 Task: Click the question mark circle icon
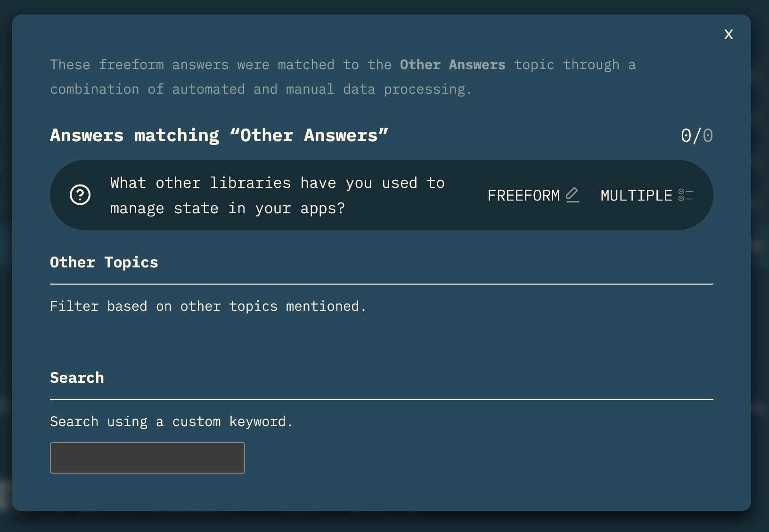tap(80, 195)
